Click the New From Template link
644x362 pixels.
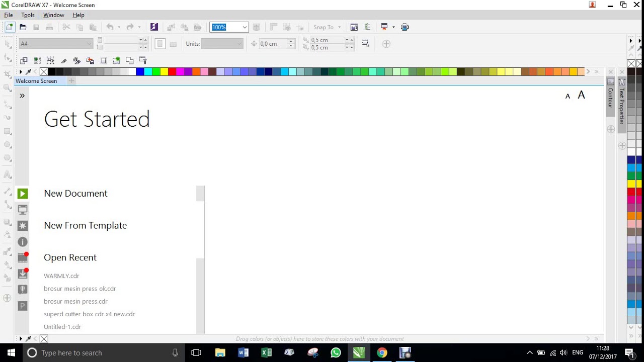86,226
